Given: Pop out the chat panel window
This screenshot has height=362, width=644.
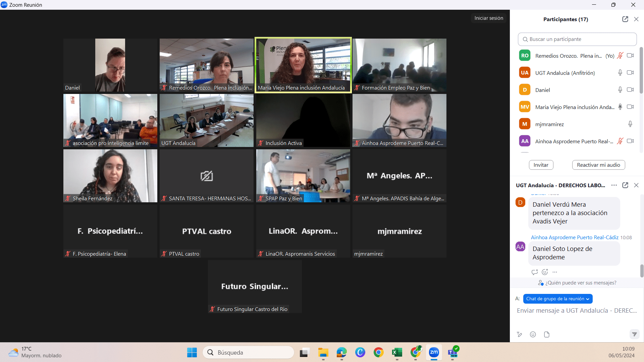Looking at the screenshot, I should point(625,185).
